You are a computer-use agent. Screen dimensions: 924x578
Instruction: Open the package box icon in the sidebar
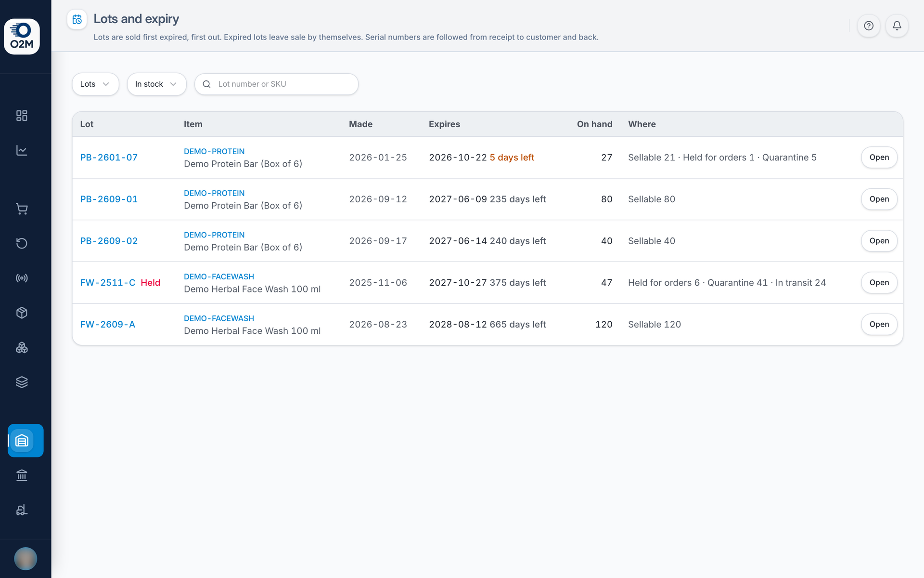coord(22,313)
